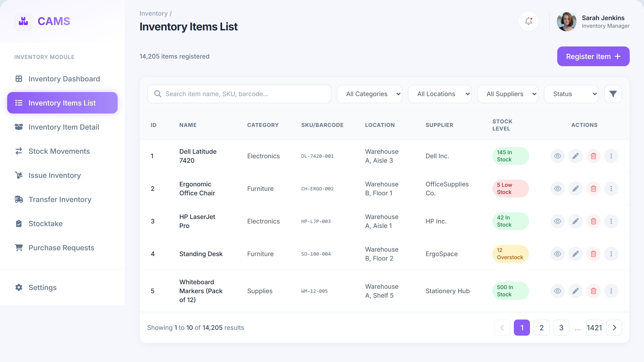Click SKU CH-ERGO-002
The width and height of the screenshot is (644, 362).
click(317, 189)
